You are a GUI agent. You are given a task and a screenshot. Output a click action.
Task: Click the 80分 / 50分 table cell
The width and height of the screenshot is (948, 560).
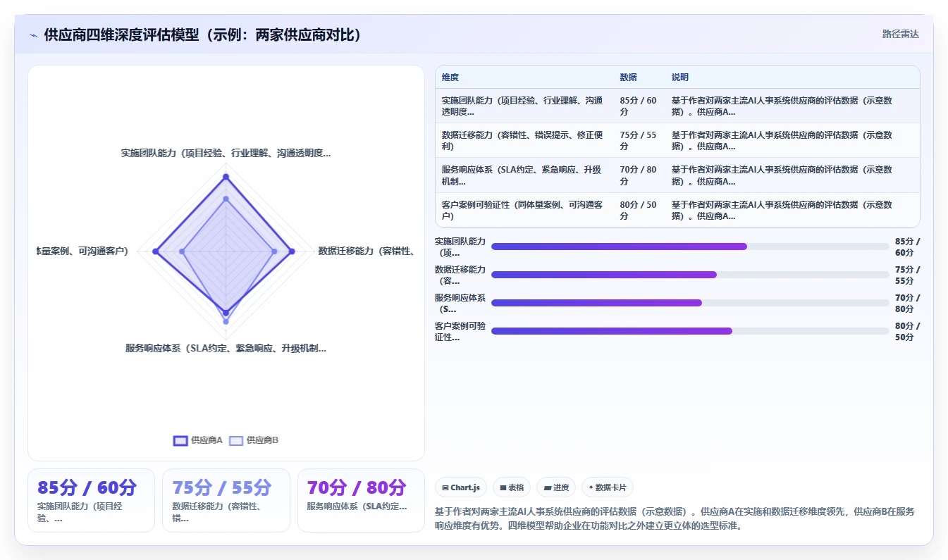coord(638,210)
